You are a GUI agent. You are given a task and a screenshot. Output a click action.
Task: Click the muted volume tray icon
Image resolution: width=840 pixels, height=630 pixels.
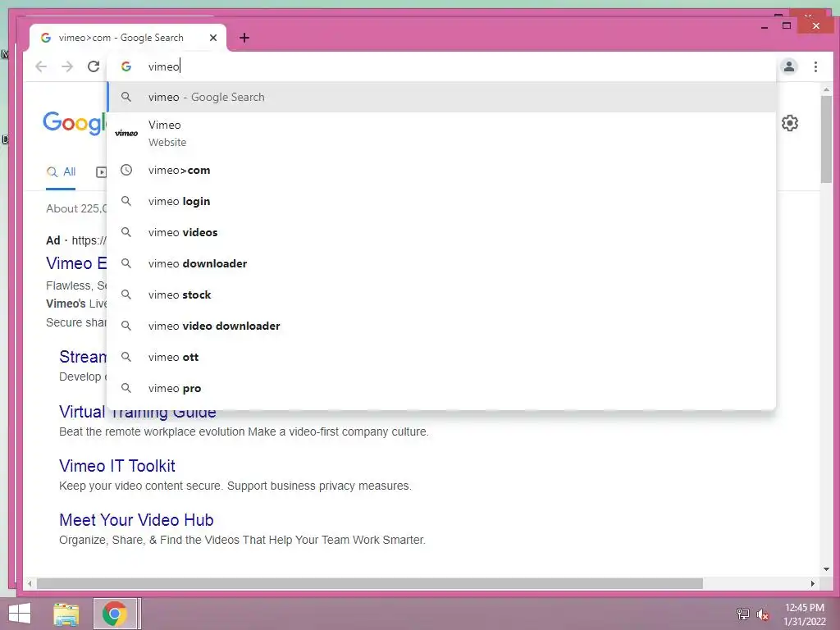coord(762,614)
